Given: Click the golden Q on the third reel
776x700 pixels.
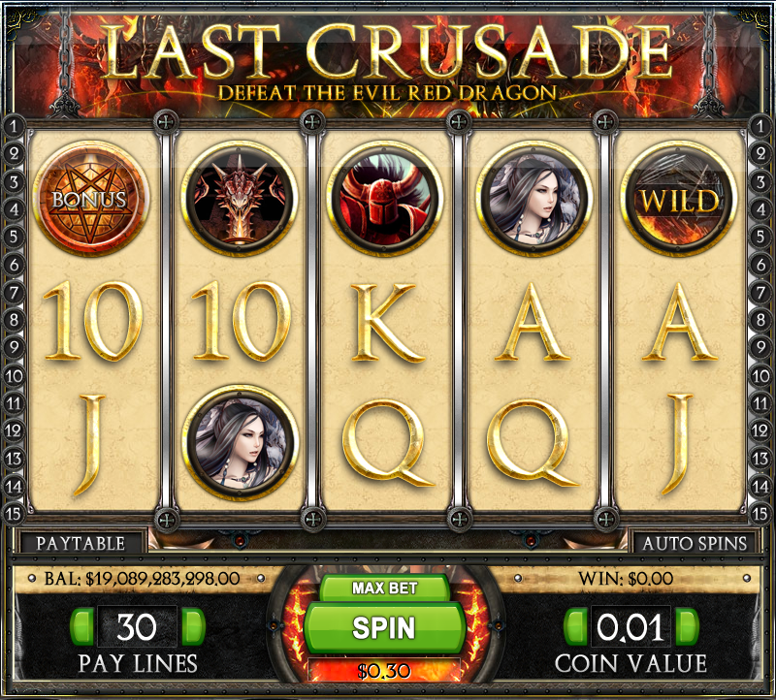Looking at the screenshot, I should click(387, 443).
